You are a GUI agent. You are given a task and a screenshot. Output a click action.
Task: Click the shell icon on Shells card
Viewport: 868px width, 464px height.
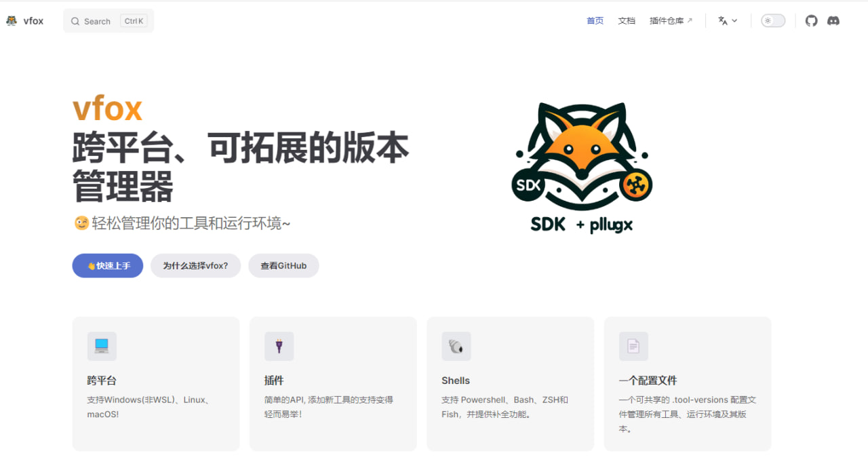click(456, 346)
